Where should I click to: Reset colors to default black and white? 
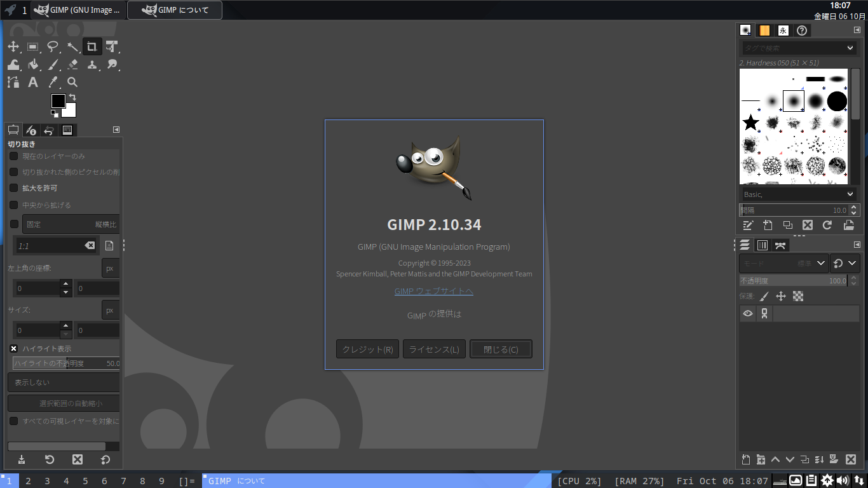pos(55,114)
